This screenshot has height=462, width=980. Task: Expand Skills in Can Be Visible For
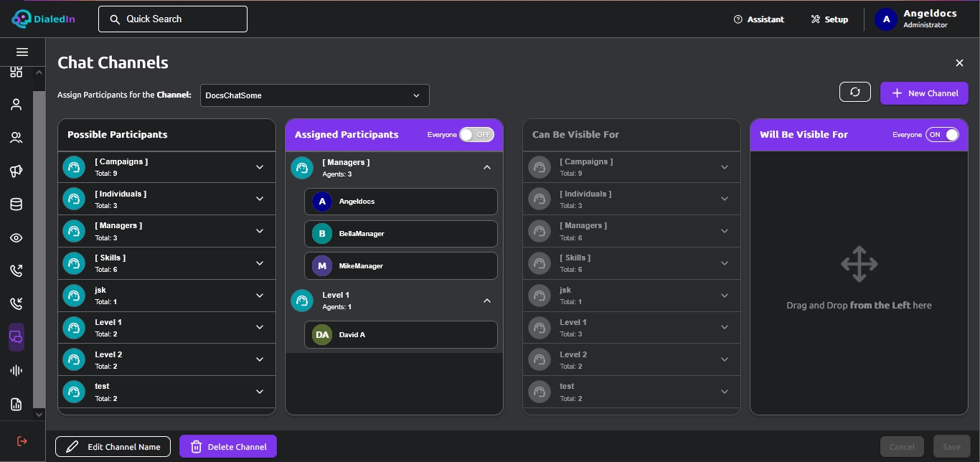coord(725,263)
